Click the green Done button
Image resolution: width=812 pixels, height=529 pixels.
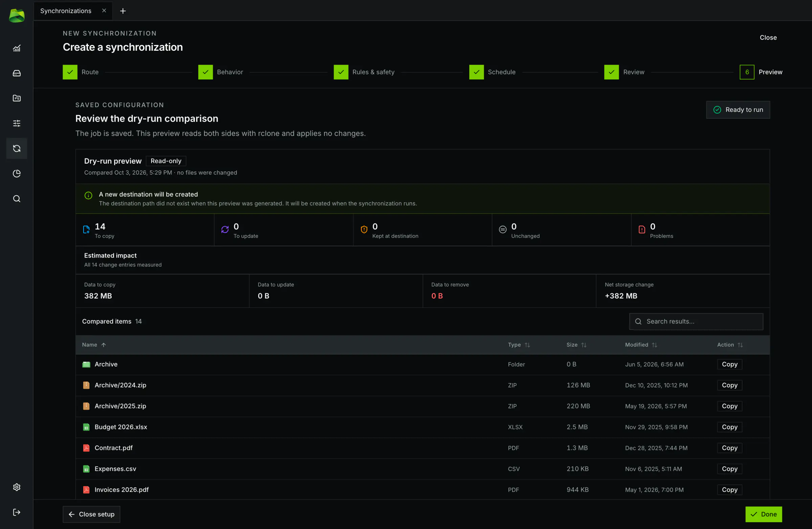click(764, 514)
